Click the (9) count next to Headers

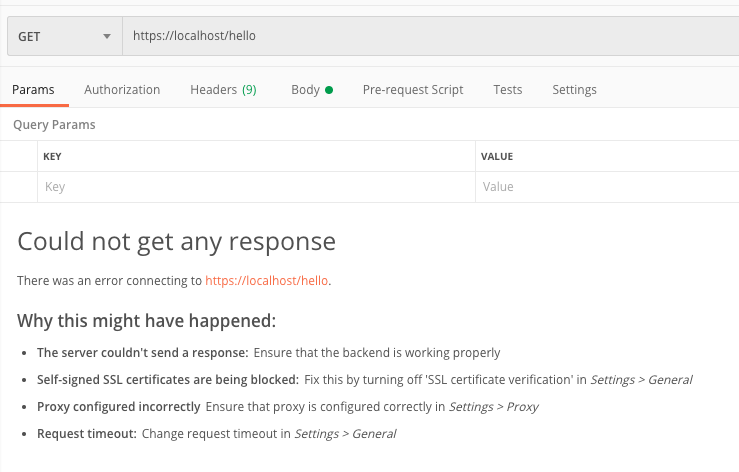click(249, 90)
